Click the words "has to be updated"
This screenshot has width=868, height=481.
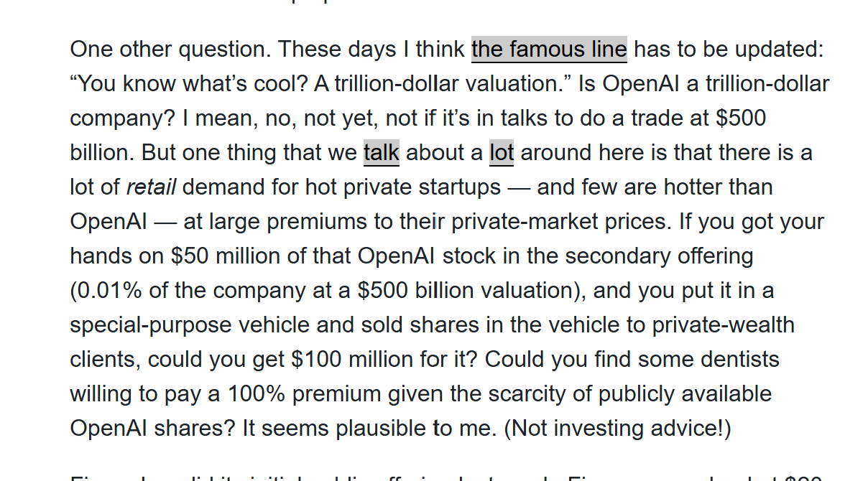pos(727,50)
